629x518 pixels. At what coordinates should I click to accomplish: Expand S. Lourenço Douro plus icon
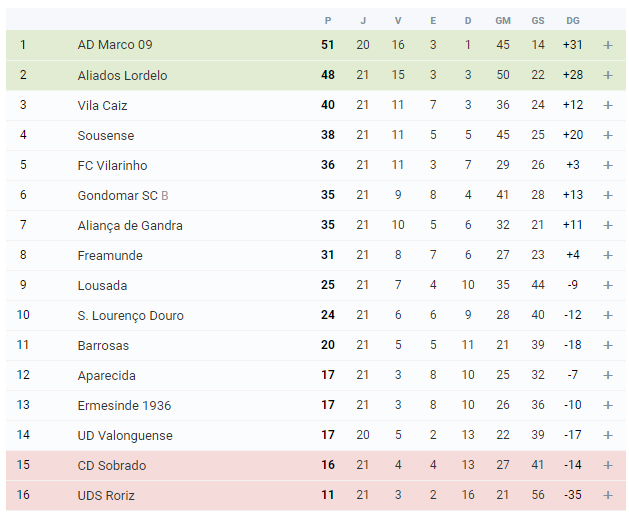click(608, 315)
